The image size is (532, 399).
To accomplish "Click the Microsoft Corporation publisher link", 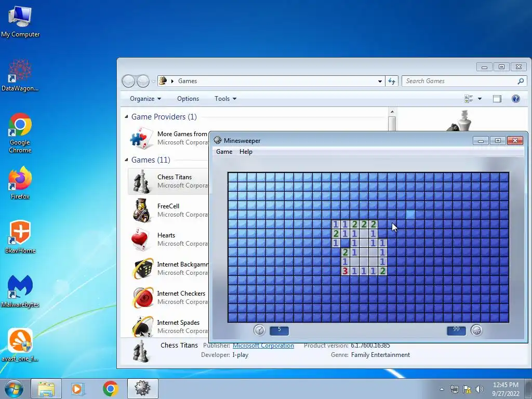I will click(263, 345).
